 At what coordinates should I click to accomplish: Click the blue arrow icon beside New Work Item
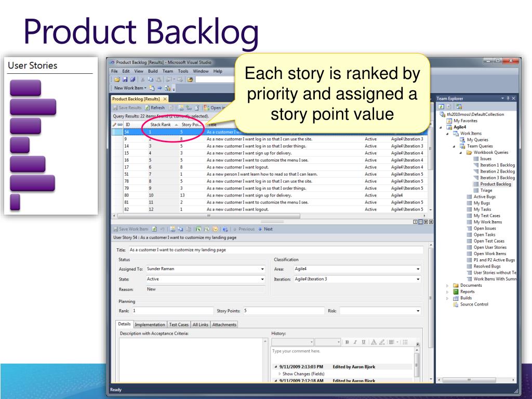[x=159, y=88]
